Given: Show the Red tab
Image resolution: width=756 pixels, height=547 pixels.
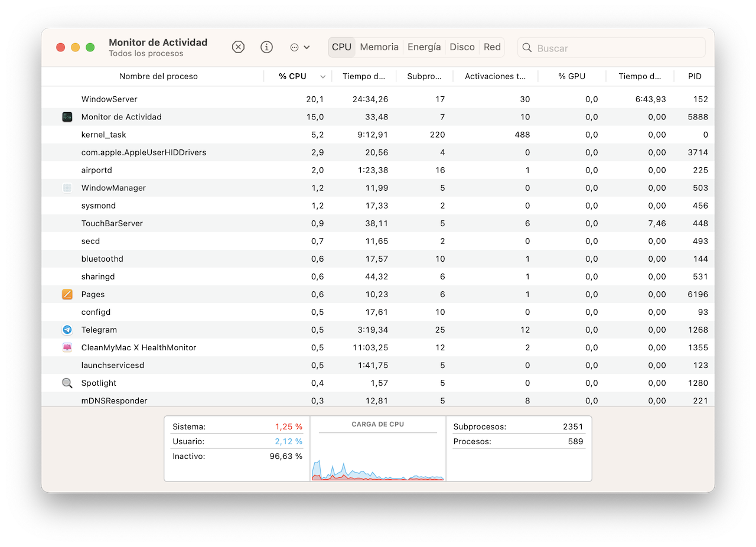Looking at the screenshot, I should (x=492, y=47).
